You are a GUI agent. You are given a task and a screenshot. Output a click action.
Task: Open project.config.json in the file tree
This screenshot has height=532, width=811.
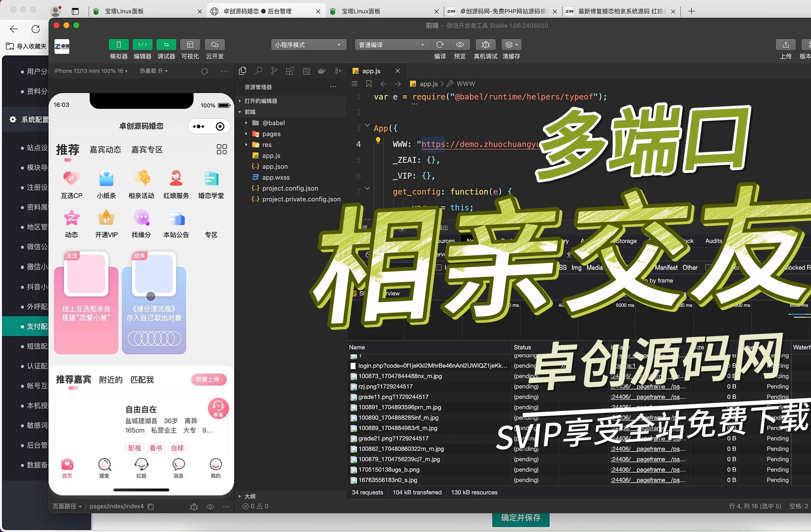point(290,188)
